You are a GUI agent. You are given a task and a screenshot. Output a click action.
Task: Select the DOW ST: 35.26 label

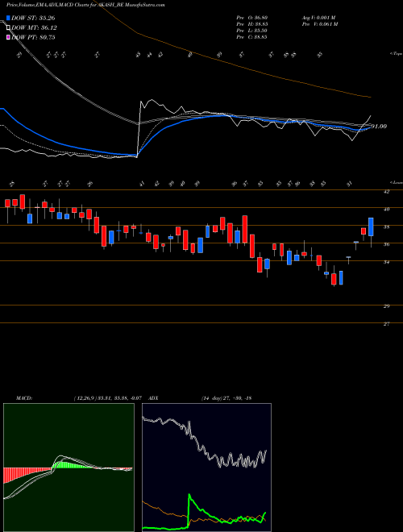tap(33, 18)
